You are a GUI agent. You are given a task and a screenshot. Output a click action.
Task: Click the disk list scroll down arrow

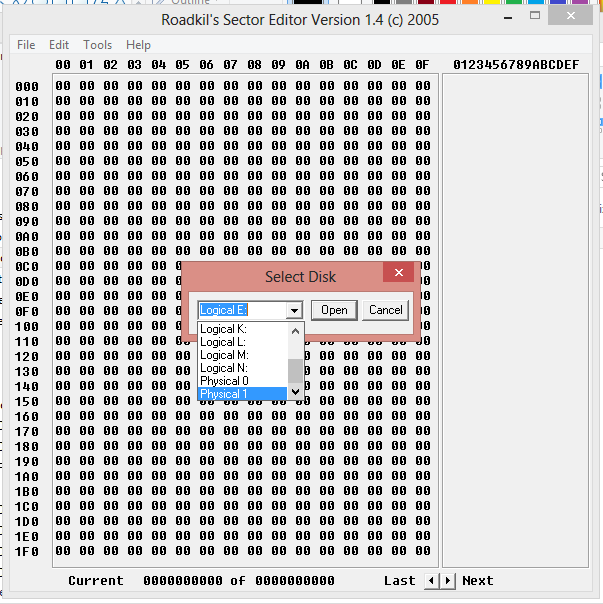pos(296,392)
